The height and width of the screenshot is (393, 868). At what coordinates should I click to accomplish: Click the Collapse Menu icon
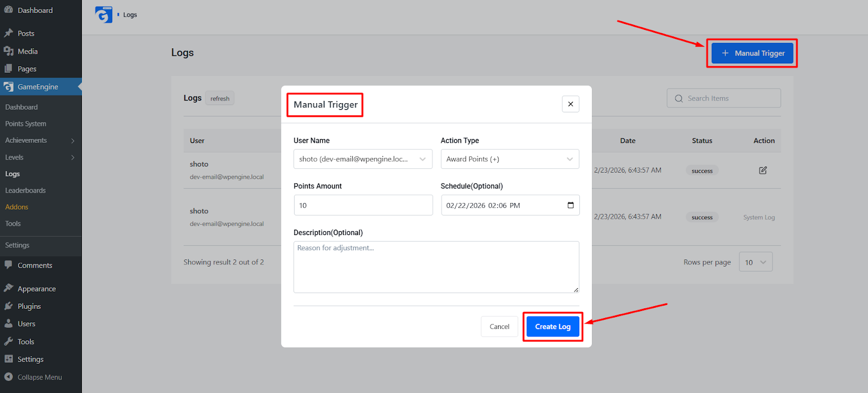(8, 377)
